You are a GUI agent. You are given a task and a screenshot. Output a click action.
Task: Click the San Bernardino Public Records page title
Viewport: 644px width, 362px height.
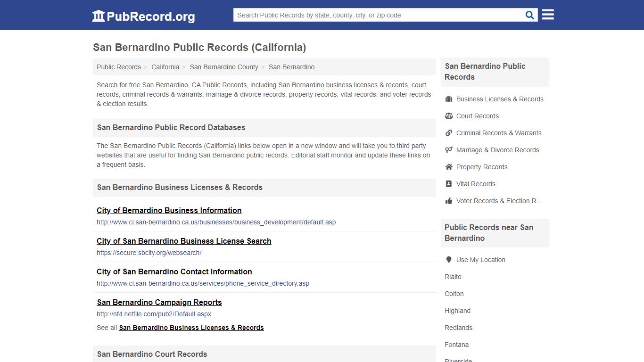[199, 48]
